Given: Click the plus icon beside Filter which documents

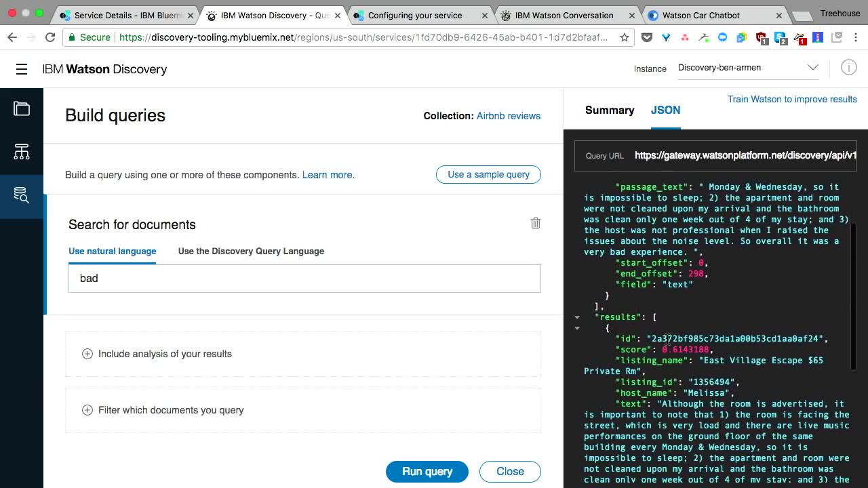Looking at the screenshot, I should [x=87, y=410].
